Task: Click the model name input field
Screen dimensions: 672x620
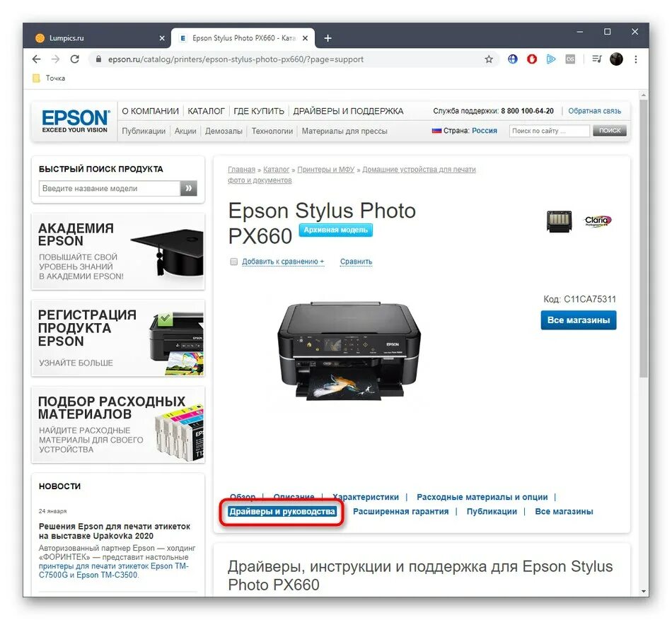Action: 110,188
